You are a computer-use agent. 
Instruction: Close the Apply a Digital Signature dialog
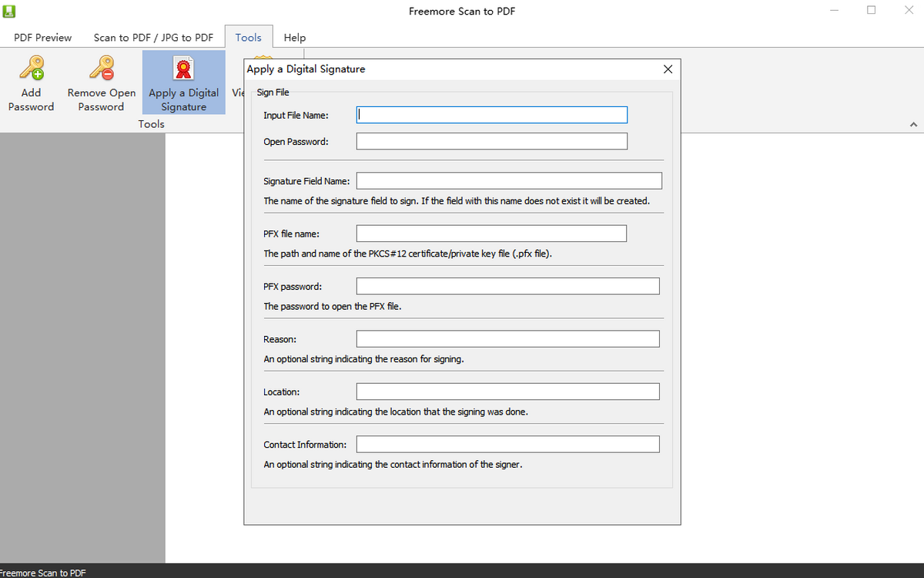pos(668,69)
